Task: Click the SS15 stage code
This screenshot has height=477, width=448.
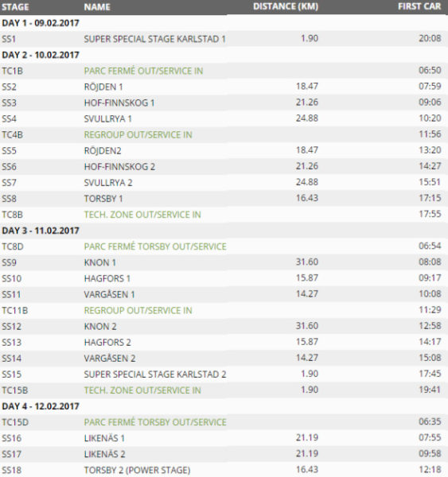Action: click(x=12, y=374)
